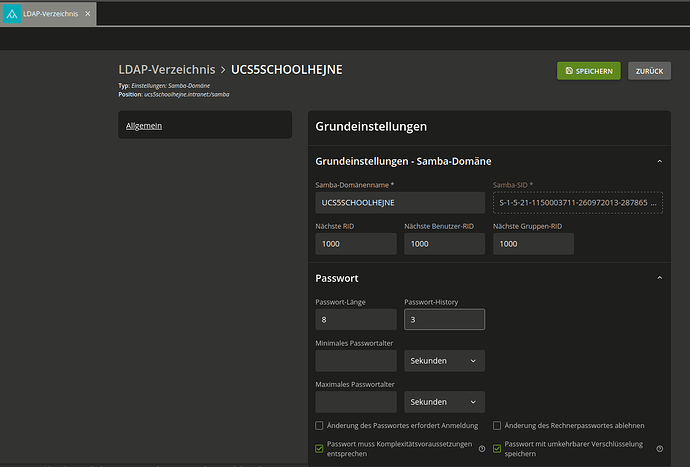Click the breadcrumb chevron separator

click(223, 70)
